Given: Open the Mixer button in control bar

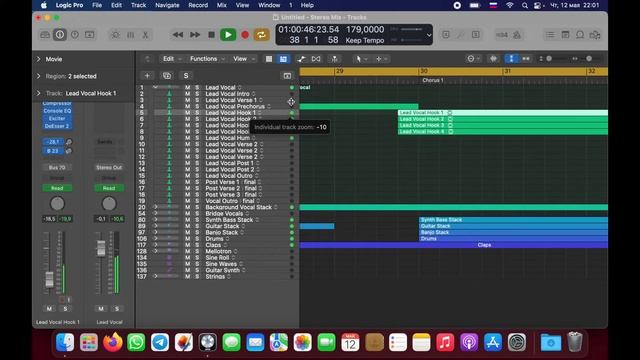Looking at the screenshot, I should 131,35.
